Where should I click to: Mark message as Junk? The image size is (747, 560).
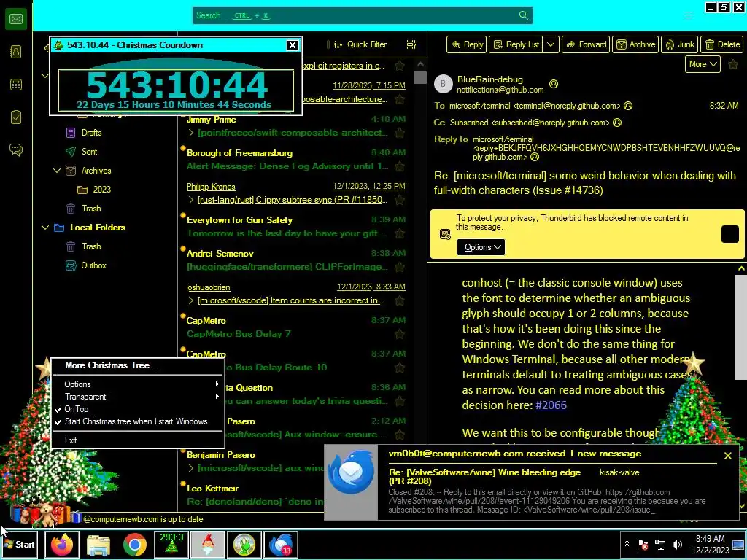[x=680, y=44]
